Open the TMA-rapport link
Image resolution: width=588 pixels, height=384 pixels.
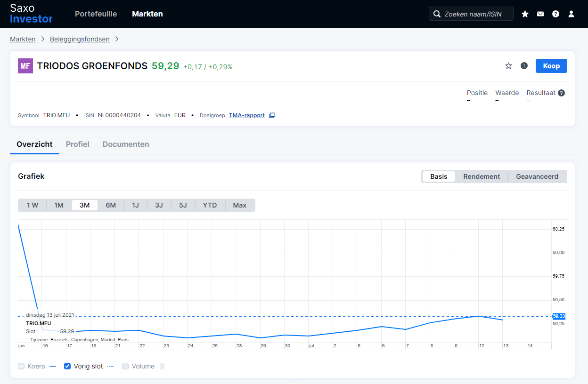[x=247, y=115]
